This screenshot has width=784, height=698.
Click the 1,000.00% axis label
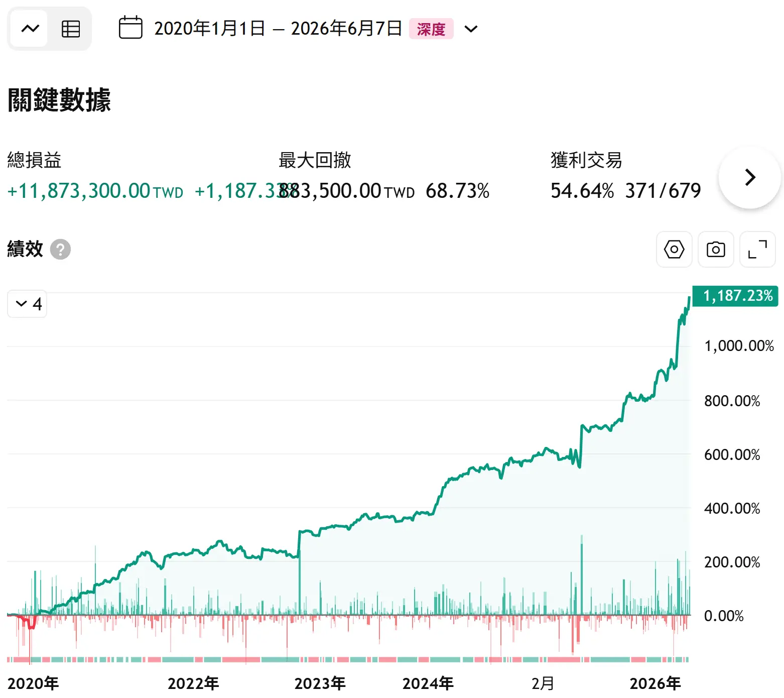click(739, 346)
